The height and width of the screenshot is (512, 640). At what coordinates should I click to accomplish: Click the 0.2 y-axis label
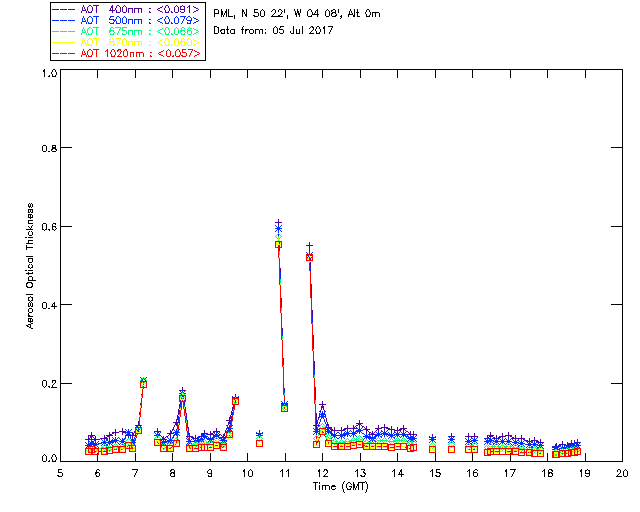pyautogui.click(x=49, y=384)
